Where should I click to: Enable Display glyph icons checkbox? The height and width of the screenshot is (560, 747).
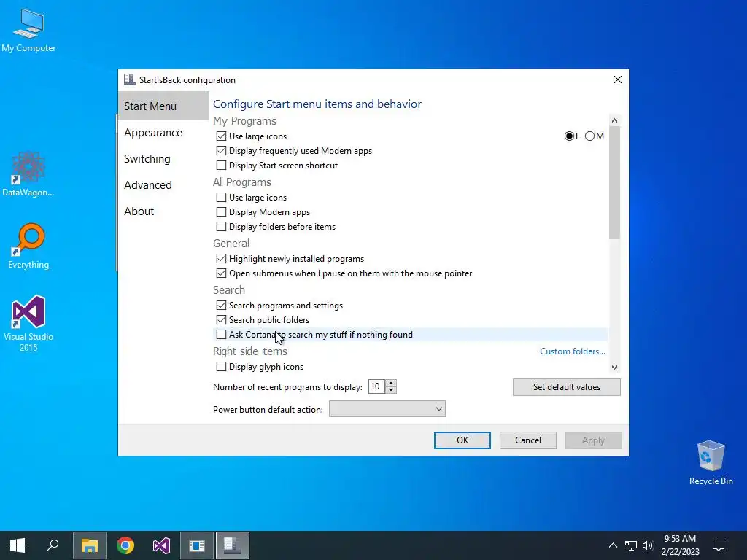coord(221,367)
